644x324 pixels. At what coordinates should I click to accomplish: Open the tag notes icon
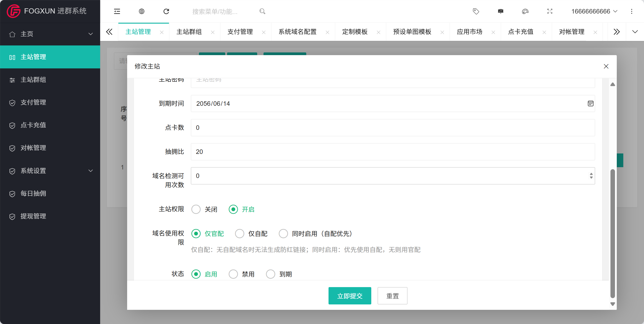(476, 11)
